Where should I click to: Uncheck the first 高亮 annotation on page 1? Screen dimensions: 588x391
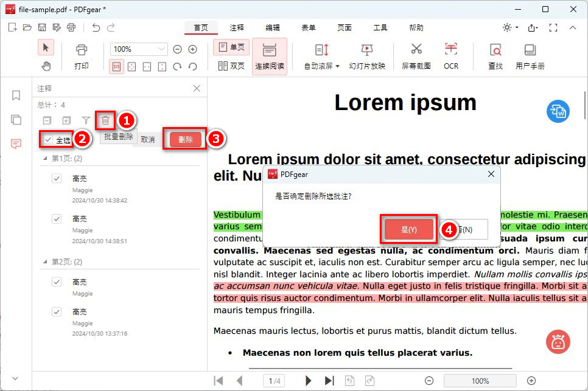click(x=57, y=178)
